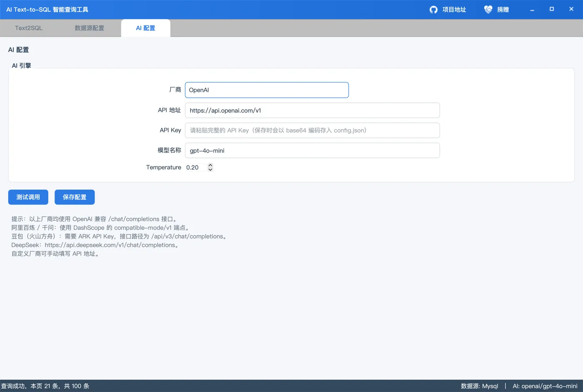
Task: Select the AI 配置 tab
Action: click(145, 28)
